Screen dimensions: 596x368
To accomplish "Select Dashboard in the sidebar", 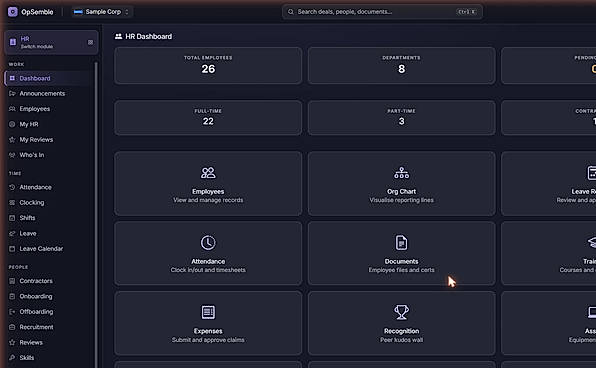I will pyautogui.click(x=49, y=78).
